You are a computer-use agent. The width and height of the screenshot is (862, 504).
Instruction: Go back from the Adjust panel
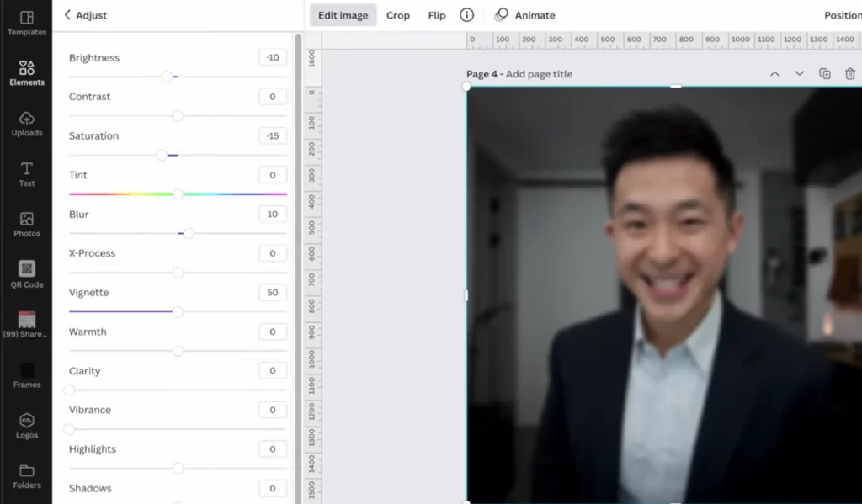pos(67,15)
